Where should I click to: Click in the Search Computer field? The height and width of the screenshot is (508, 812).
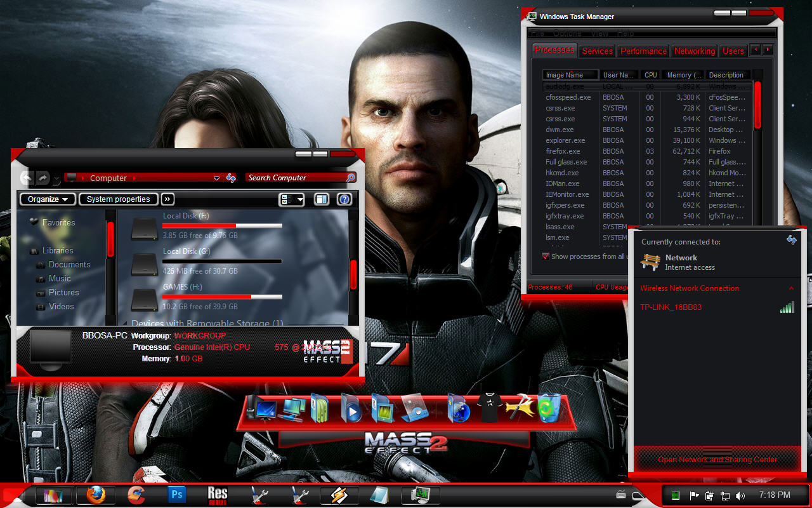pyautogui.click(x=296, y=178)
